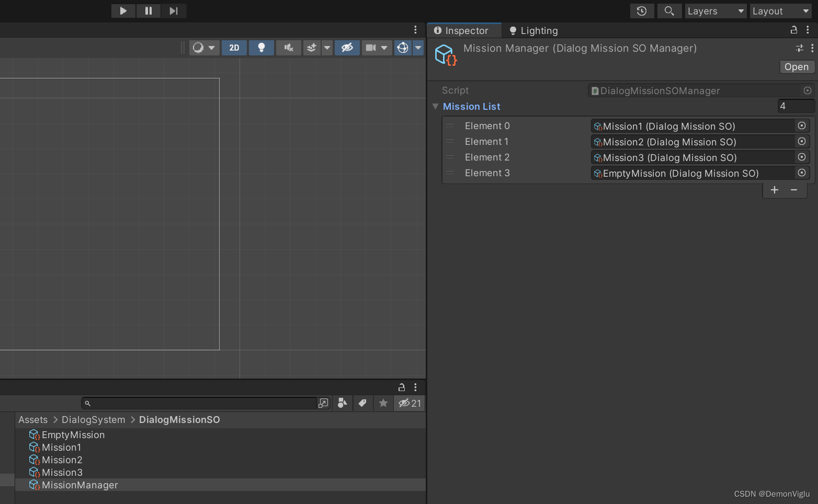Switch to the Lighting tab
Screen dimensions: 818x504
coord(532,30)
